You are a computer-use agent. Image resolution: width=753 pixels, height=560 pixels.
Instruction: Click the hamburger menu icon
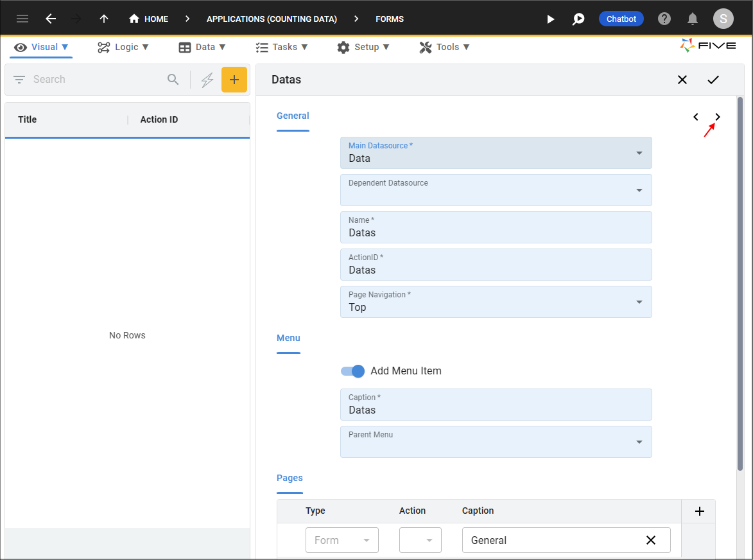tap(22, 19)
